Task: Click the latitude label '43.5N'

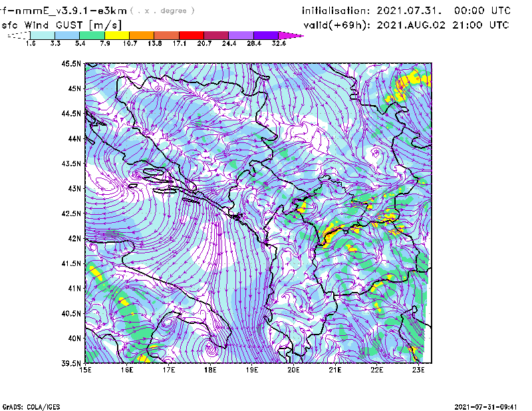Action: pos(71,164)
